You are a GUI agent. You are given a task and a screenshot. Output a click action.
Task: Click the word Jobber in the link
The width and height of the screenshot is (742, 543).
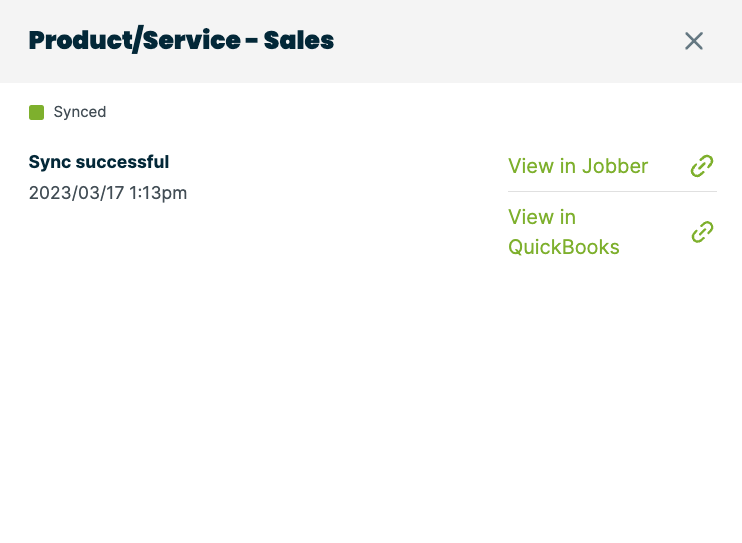click(615, 166)
